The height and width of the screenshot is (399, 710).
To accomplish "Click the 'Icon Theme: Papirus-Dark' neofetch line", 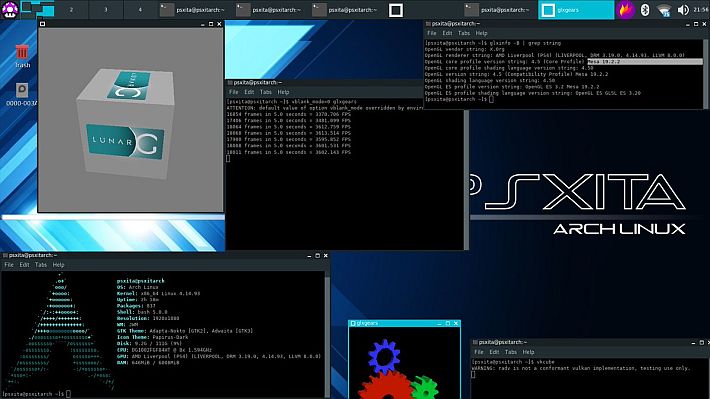I will [152, 337].
